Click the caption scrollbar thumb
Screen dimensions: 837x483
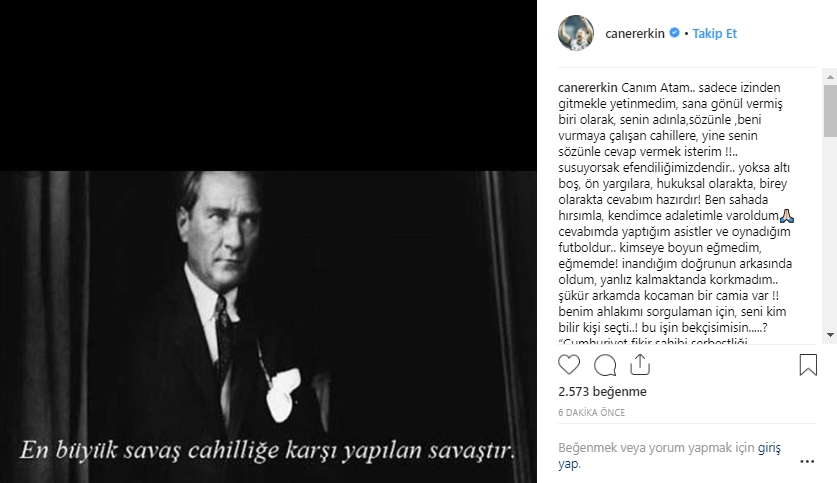pos(830,110)
